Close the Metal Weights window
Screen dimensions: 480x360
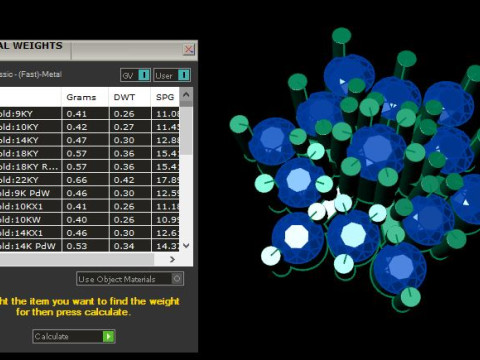(189, 50)
